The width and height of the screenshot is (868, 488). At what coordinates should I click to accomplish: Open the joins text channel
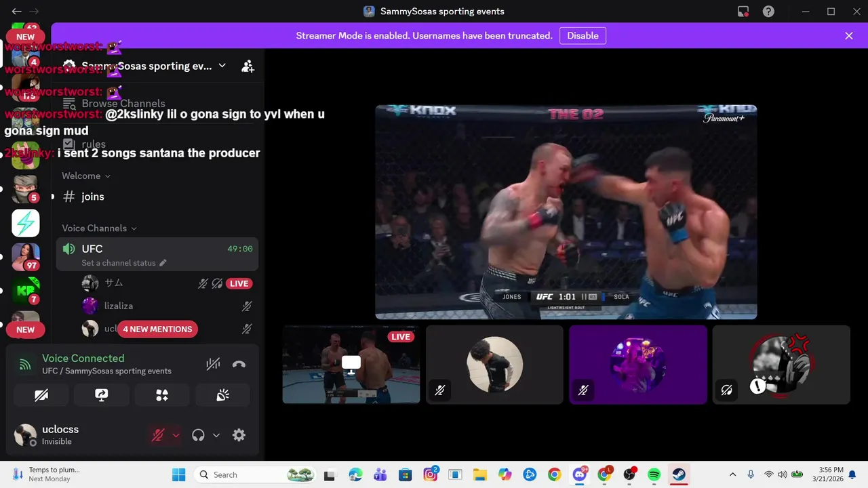(x=93, y=197)
